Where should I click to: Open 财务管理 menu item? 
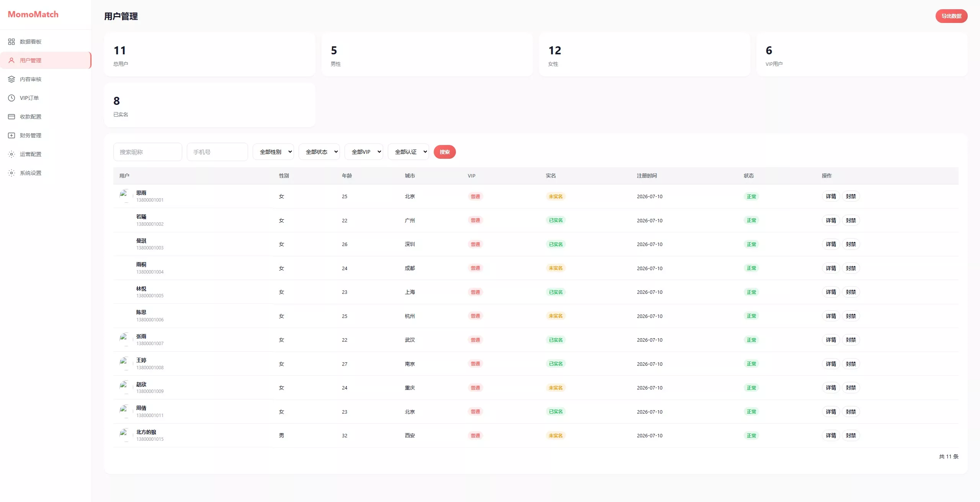46,135
